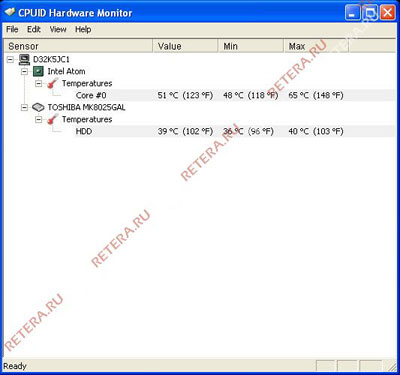Click the thermometer icon under TOSHIBA drive
The width and height of the screenshot is (400, 375).
click(x=52, y=119)
